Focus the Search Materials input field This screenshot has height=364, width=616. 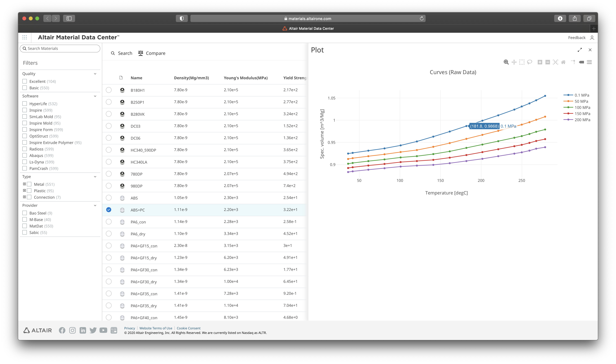[x=60, y=48]
